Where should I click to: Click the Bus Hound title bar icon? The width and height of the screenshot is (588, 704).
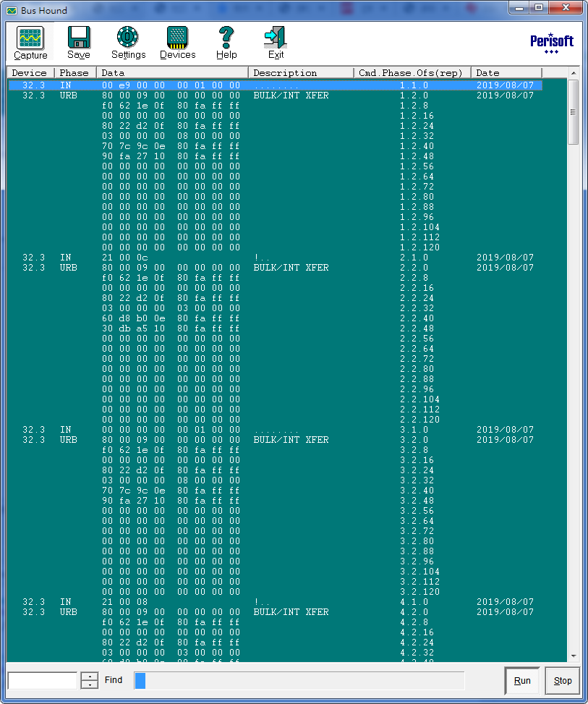[x=12, y=10]
